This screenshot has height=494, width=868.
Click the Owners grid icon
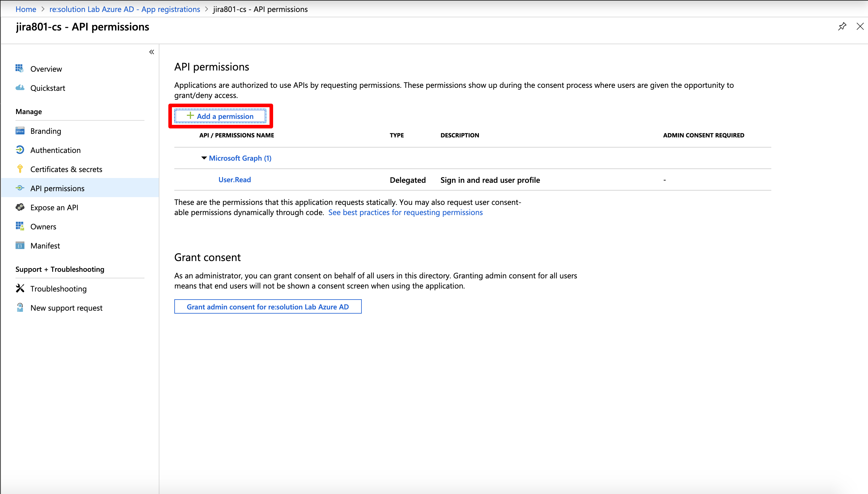[x=20, y=226]
